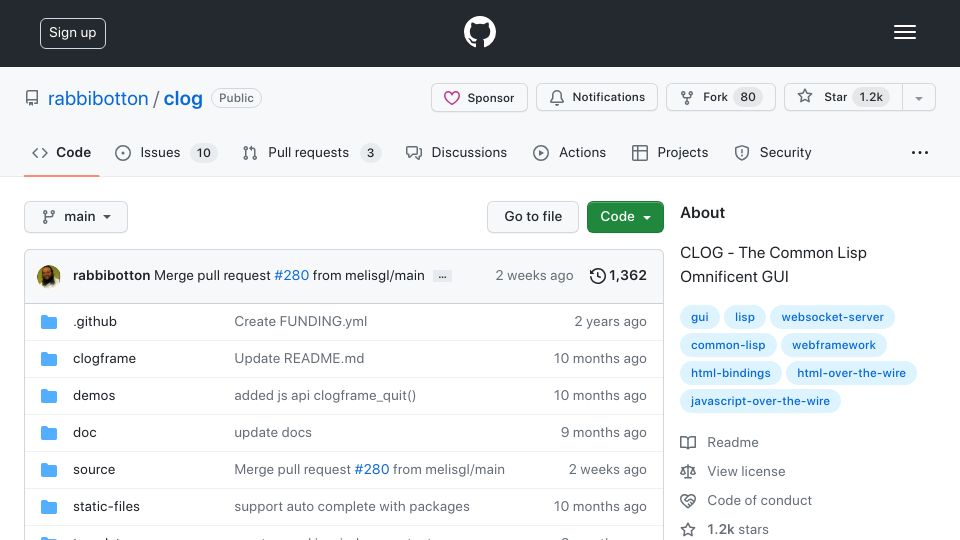This screenshot has height=540, width=960.
Task: View commit history showing 1,362 commits
Action: pyautogui.click(x=618, y=276)
